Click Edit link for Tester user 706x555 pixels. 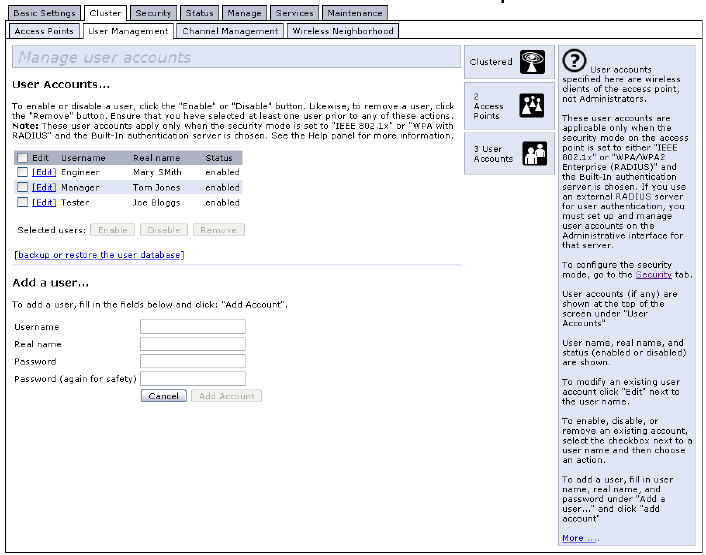click(44, 202)
